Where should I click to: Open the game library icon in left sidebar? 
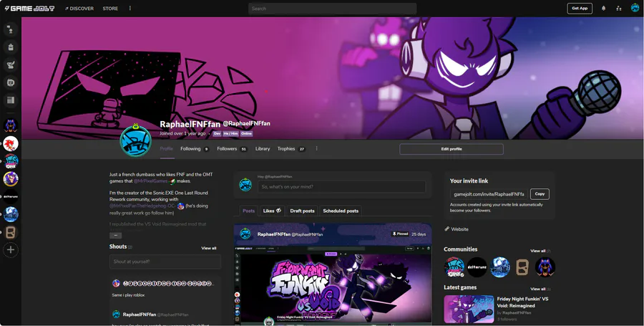[11, 100]
